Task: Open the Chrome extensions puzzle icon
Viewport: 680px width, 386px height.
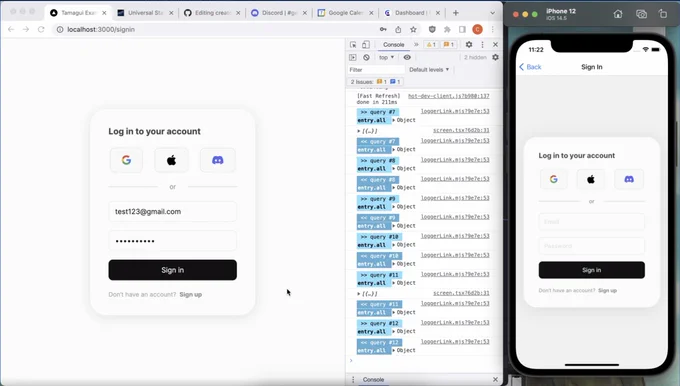Action: (x=447, y=29)
